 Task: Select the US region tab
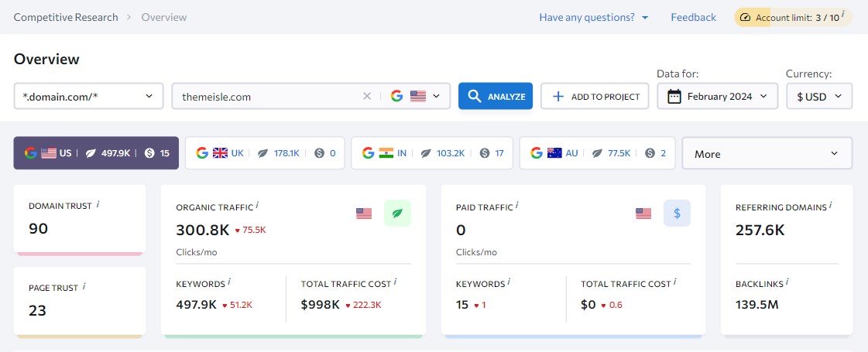click(x=96, y=153)
